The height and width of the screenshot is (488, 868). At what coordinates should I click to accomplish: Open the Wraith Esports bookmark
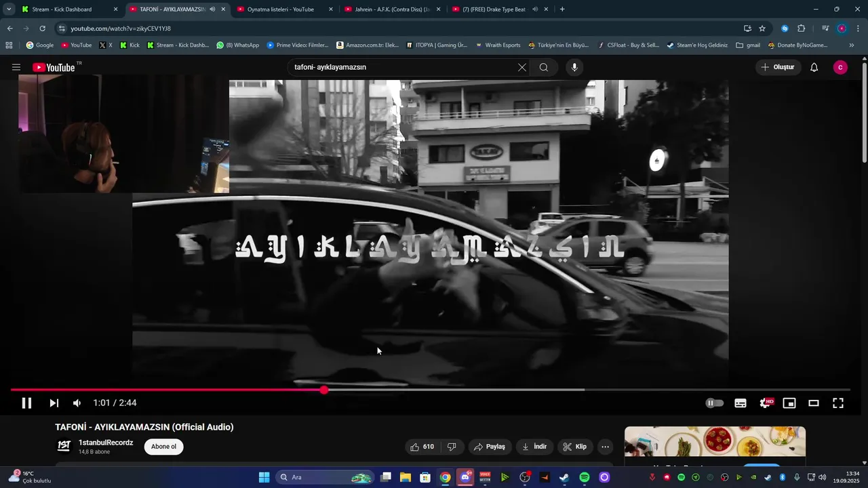(x=498, y=45)
